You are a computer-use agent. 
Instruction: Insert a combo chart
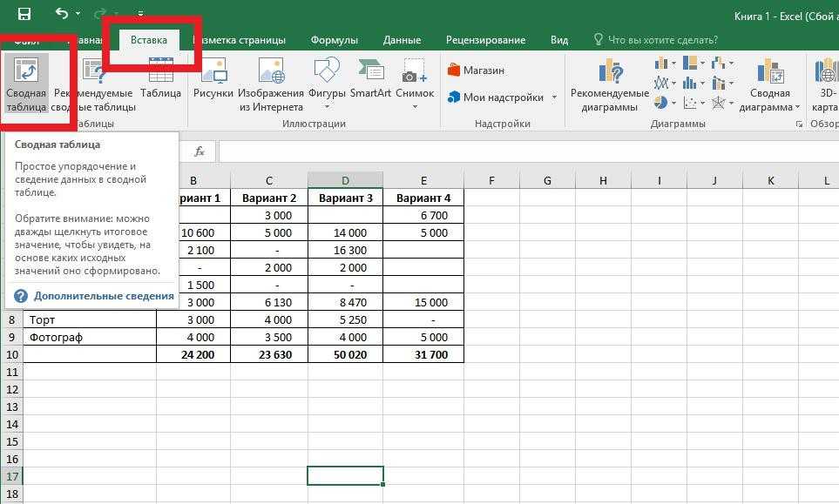click(722, 83)
